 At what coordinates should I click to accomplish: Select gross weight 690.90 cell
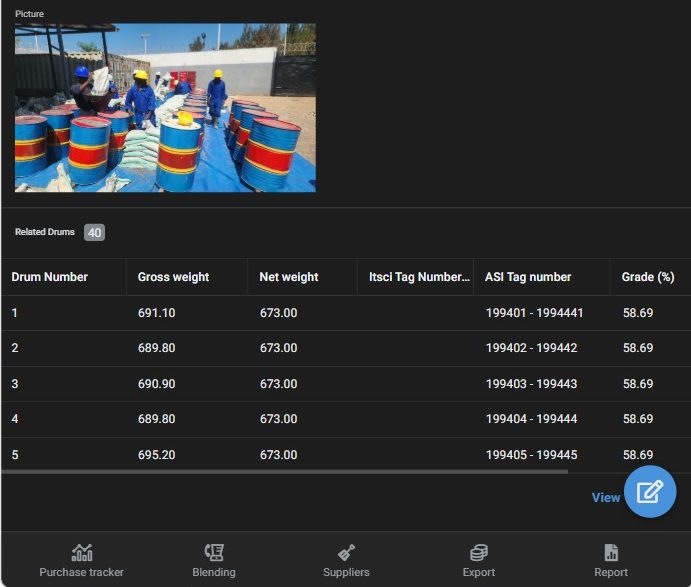pos(156,384)
